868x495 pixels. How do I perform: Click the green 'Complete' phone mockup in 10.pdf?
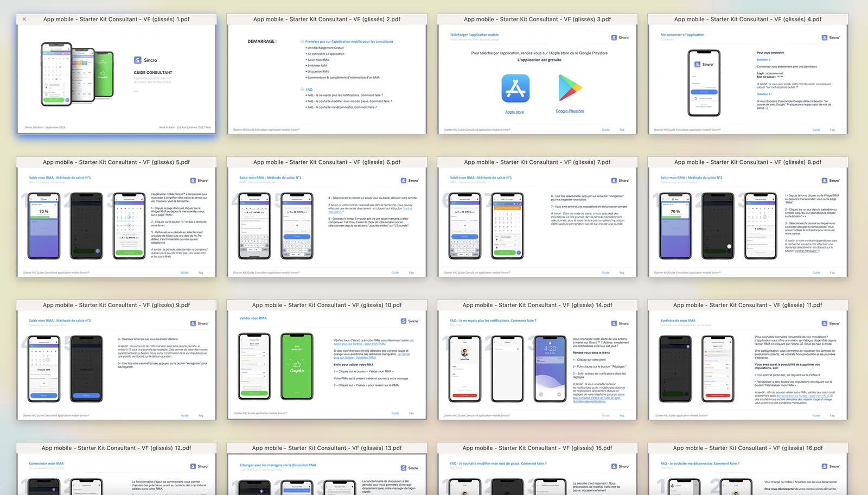297,366
